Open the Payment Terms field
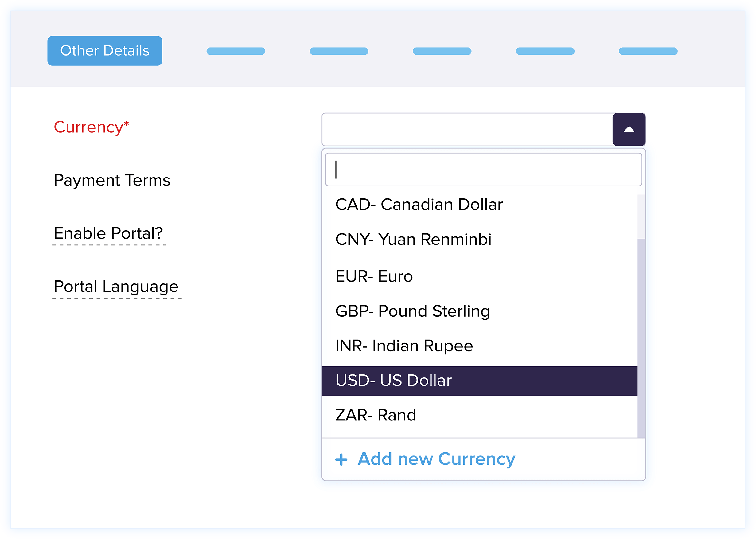 [112, 180]
